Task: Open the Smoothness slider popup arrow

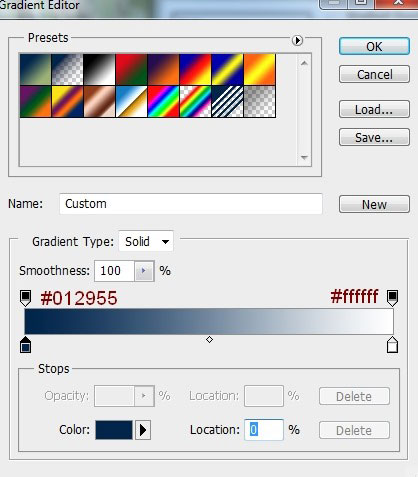Action: 144,271
